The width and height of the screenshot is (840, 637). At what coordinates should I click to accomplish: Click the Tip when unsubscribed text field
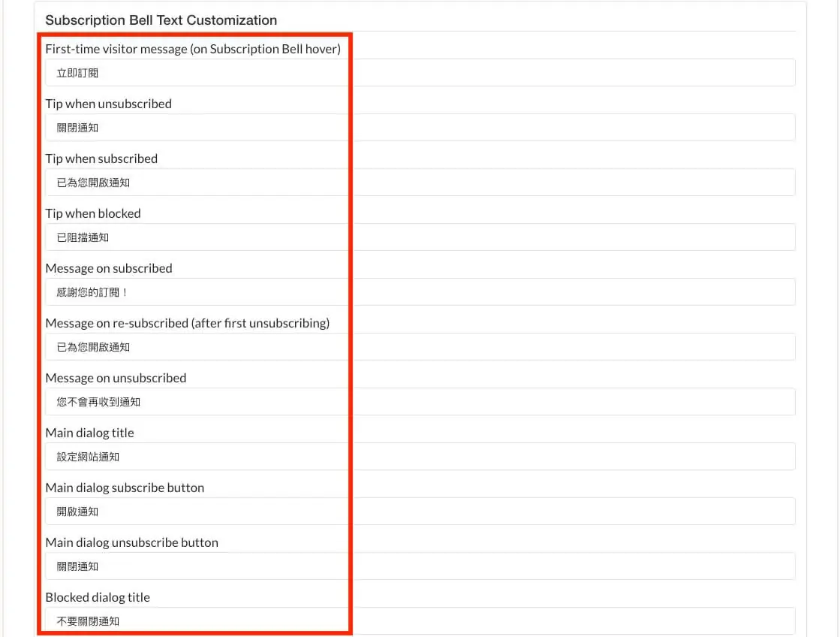click(x=420, y=128)
